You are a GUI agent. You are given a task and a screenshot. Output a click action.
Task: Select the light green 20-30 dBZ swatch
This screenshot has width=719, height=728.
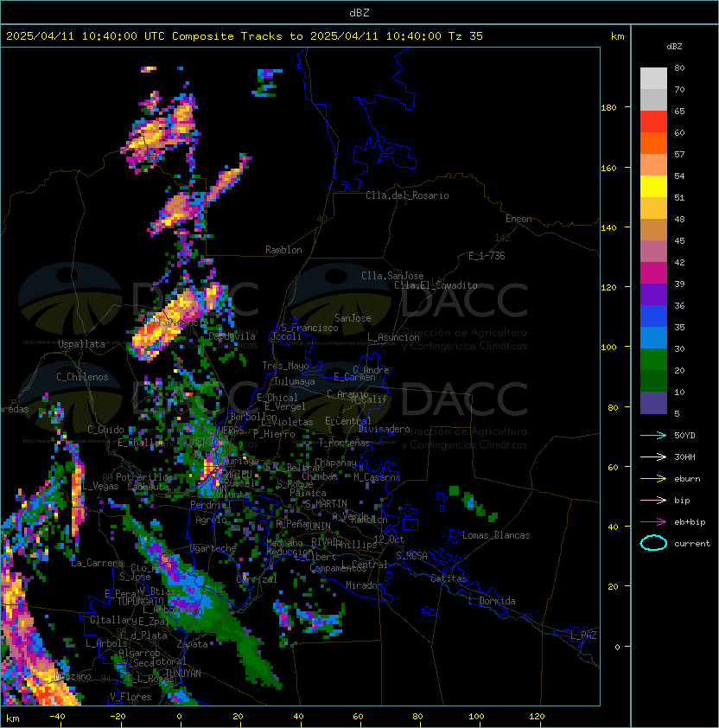click(x=653, y=360)
